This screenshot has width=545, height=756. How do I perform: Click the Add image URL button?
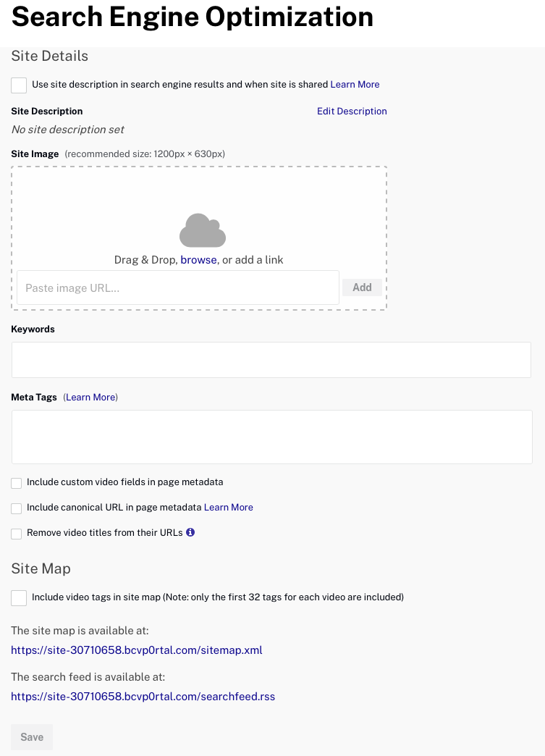[x=362, y=287]
